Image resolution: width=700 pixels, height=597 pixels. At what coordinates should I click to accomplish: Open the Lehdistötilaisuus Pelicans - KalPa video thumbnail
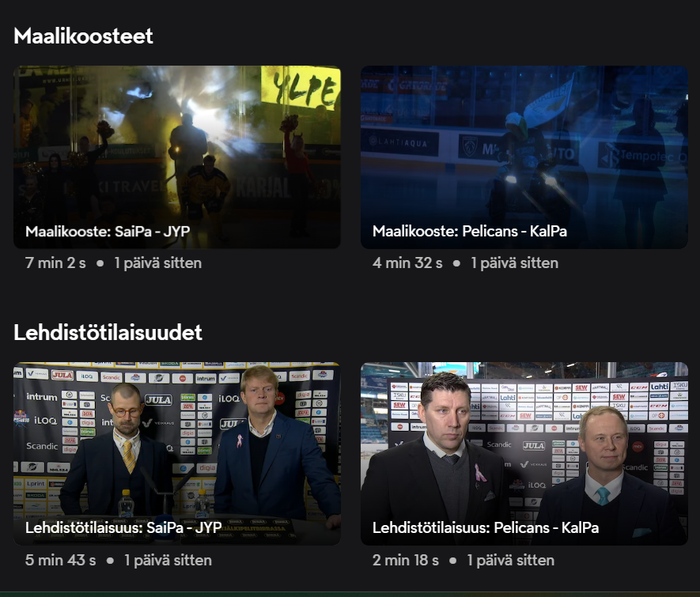click(524, 443)
